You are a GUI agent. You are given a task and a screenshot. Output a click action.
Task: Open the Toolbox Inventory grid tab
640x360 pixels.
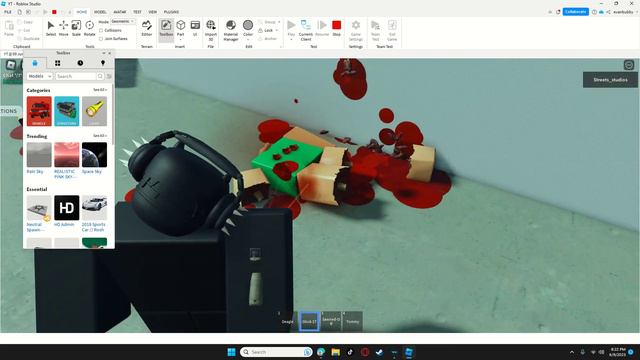click(x=58, y=63)
